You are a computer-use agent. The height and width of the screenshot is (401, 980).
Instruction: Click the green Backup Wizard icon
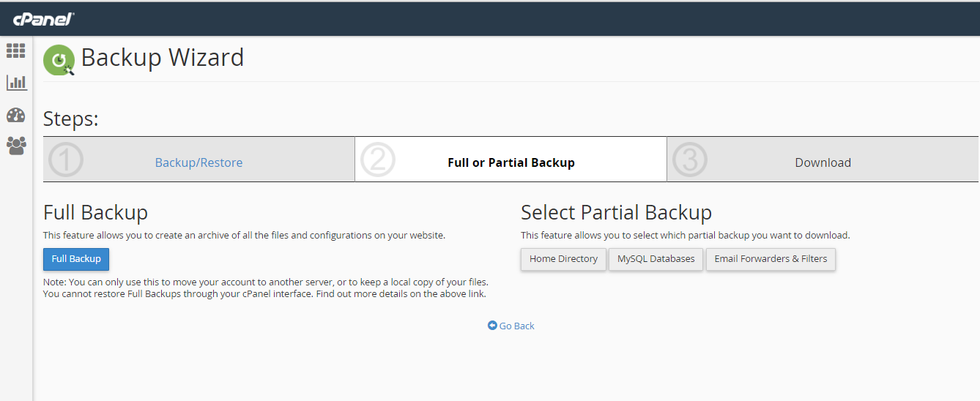click(x=59, y=60)
